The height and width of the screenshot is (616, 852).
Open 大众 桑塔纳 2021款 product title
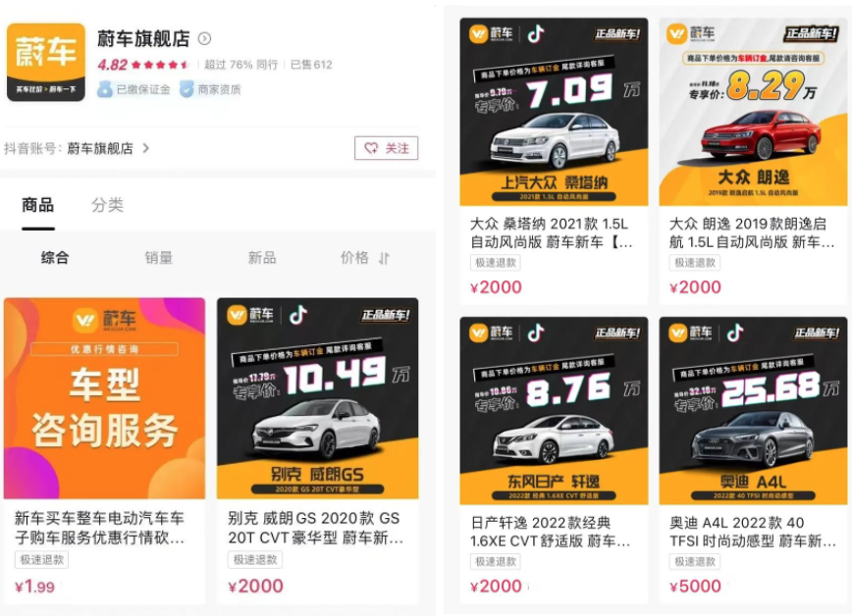(551, 233)
